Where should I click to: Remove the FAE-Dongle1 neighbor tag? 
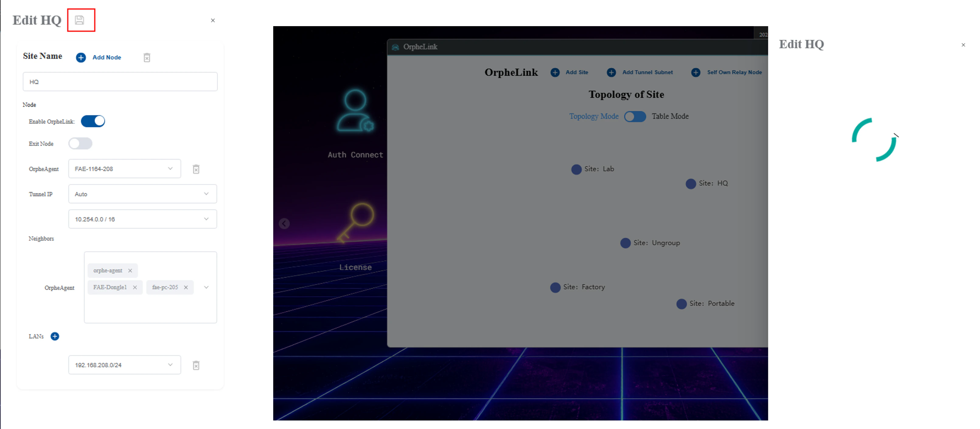coord(135,288)
